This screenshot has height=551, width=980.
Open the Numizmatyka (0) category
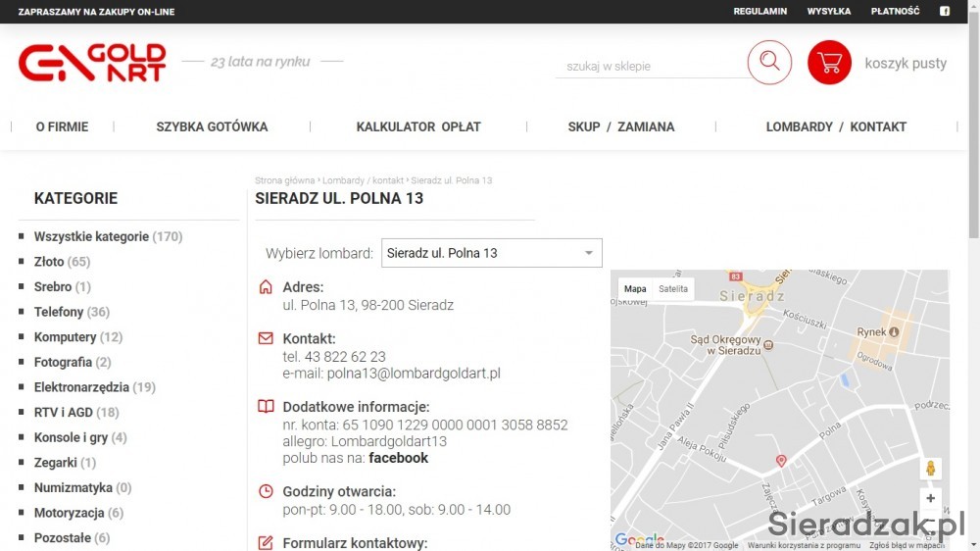pos(82,487)
